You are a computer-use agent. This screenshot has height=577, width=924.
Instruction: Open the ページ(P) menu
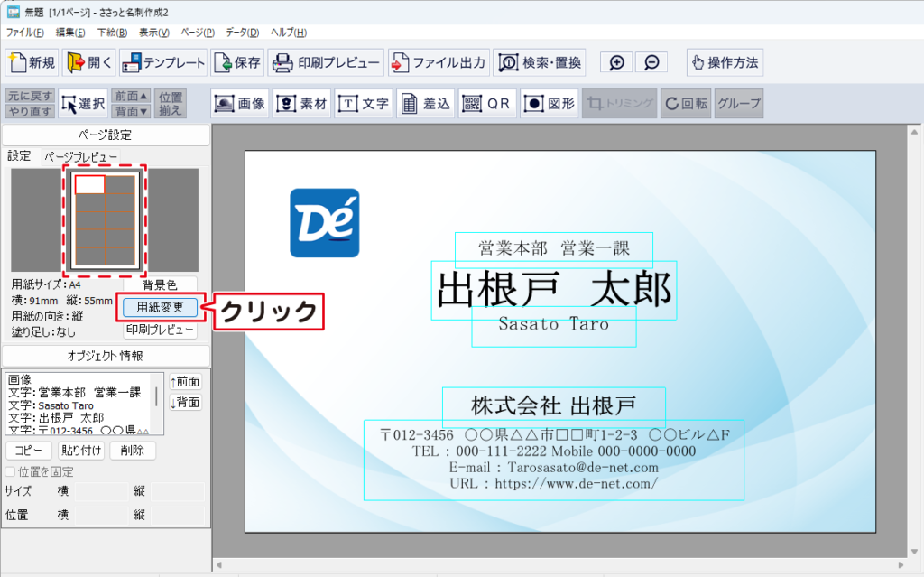(198, 33)
